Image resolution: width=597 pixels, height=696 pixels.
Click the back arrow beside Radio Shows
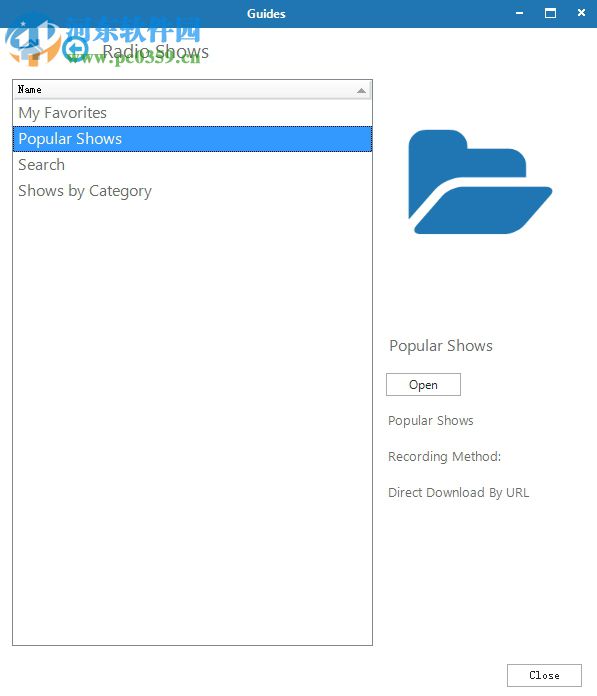pyautogui.click(x=75, y=49)
